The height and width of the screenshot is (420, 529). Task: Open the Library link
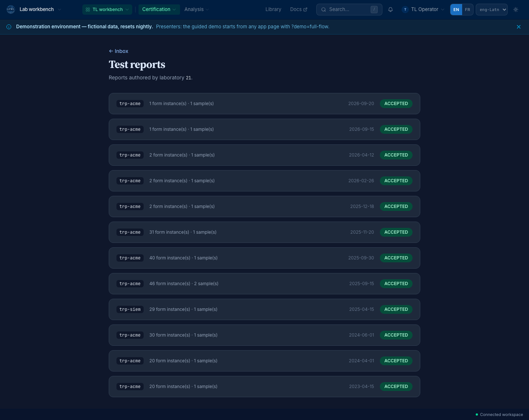[273, 10]
